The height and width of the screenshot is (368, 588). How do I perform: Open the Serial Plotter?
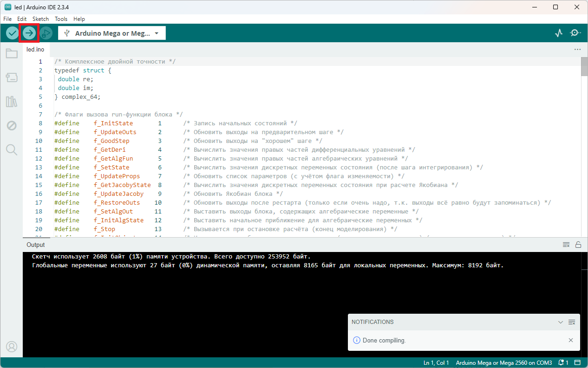coord(559,33)
